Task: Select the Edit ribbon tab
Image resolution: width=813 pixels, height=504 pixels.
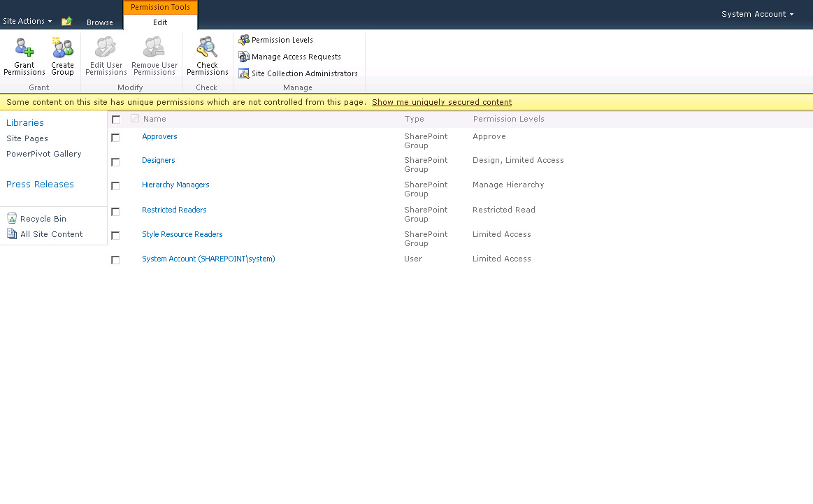Action: [x=160, y=22]
